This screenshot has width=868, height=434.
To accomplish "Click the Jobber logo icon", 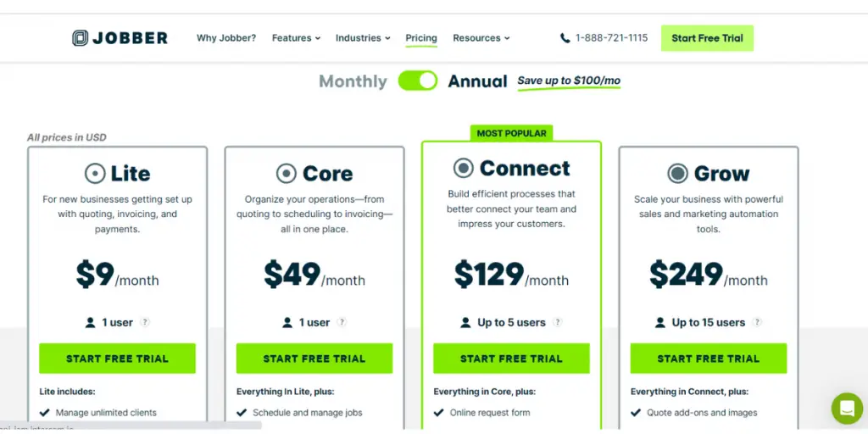I will (x=81, y=37).
